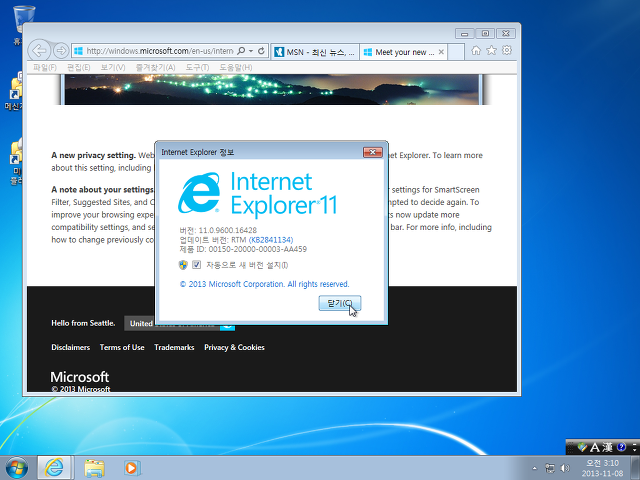The width and height of the screenshot is (640, 480).
Task: Open the address bar dropdown arrow
Action: coord(251,51)
